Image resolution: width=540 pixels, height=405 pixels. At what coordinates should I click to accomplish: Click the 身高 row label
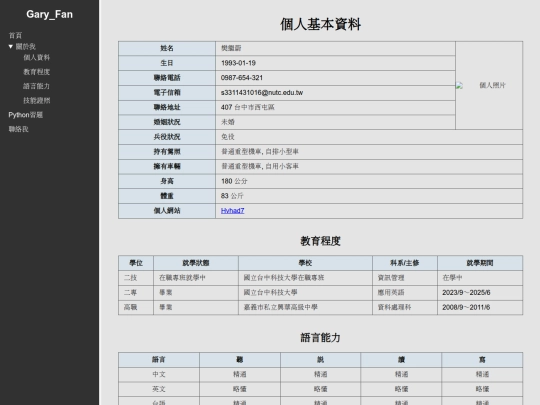click(x=167, y=181)
